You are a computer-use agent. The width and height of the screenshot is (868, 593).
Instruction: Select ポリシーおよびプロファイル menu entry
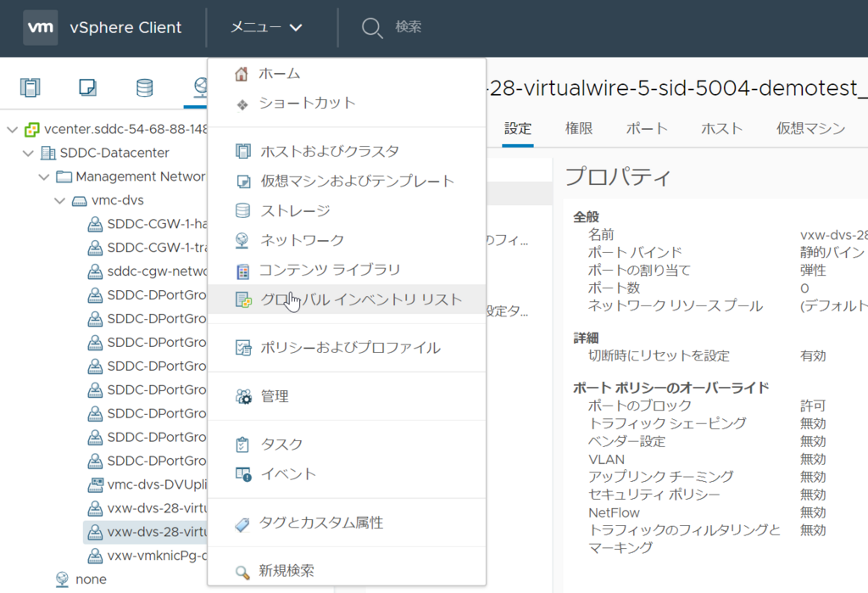click(x=349, y=347)
